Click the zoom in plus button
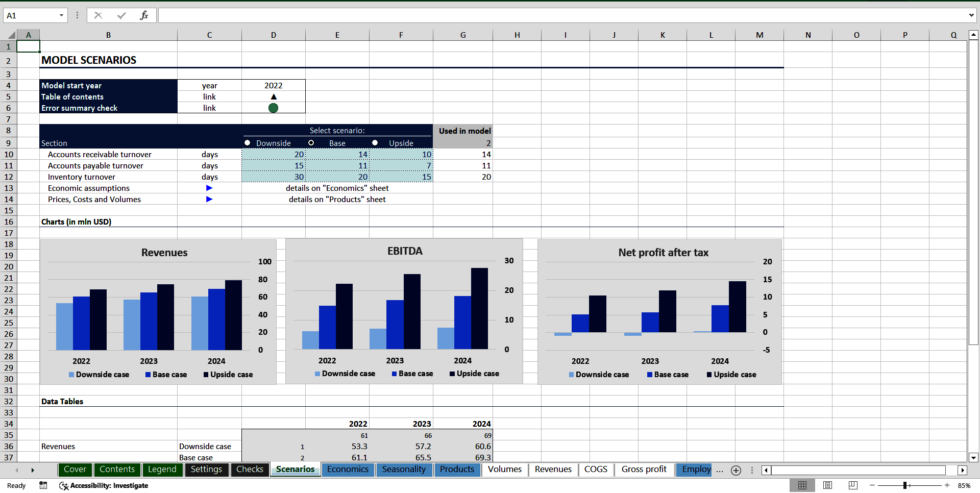 [947, 485]
